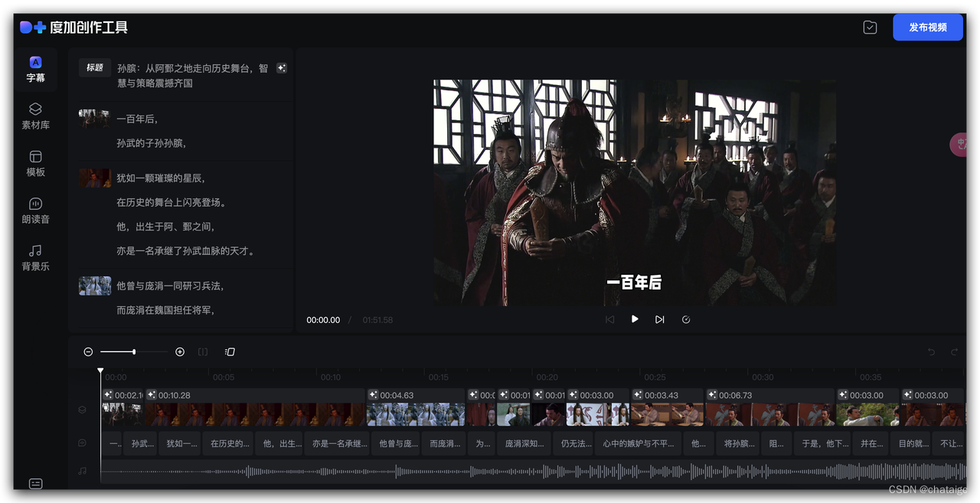Redo the last edit
This screenshot has width=980, height=503.
955,351
